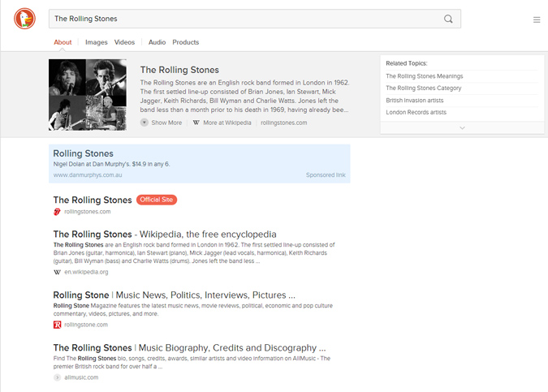548x392 pixels.
Task: Click the Official Site badge
Action: coord(157,200)
